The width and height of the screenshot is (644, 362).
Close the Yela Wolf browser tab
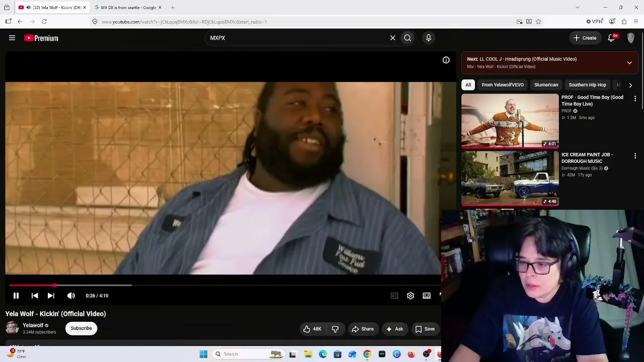[85, 8]
